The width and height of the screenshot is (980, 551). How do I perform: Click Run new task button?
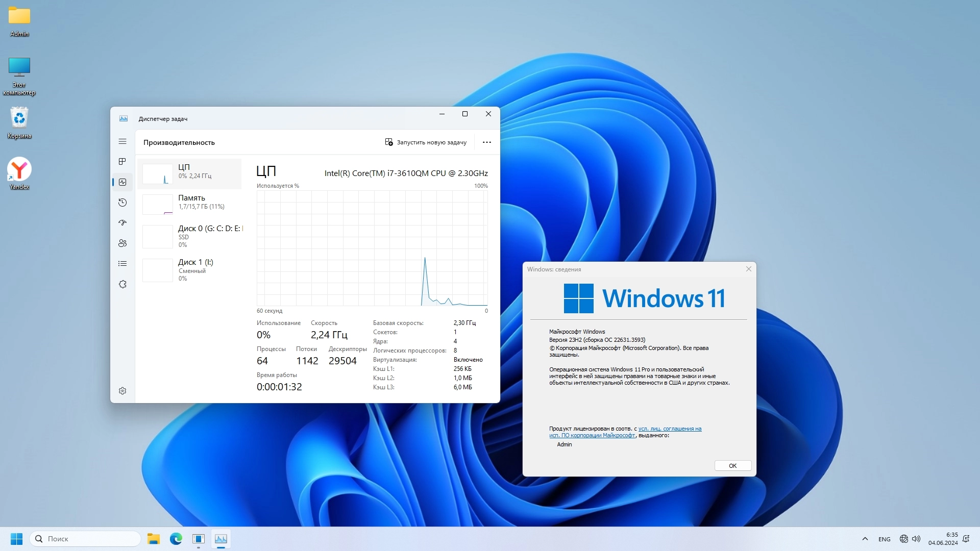(426, 142)
